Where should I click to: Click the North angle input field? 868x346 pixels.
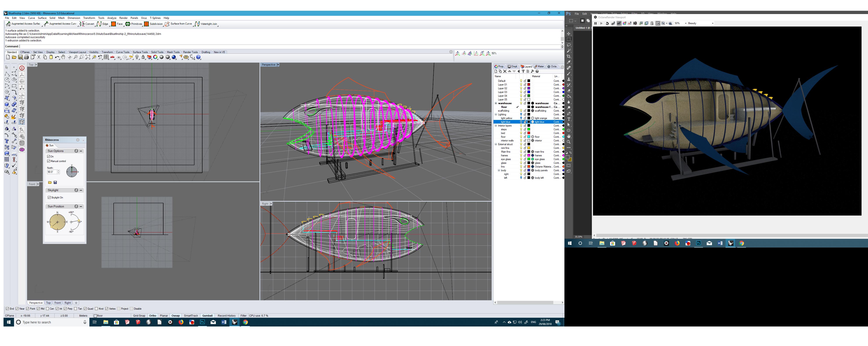(x=51, y=172)
